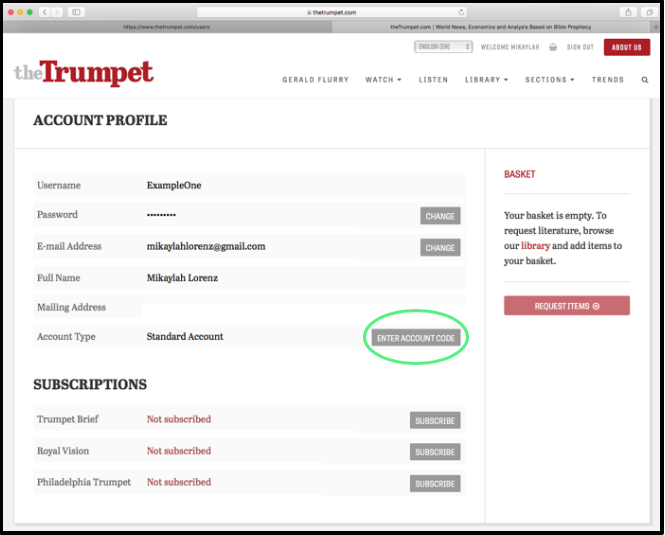Expand the Watch menu
665x535 pixels.
[x=383, y=80]
